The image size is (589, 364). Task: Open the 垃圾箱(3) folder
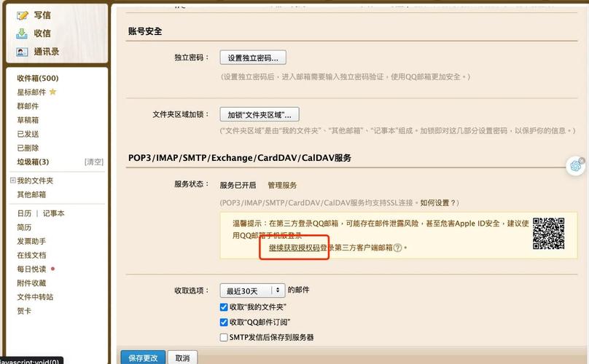(x=33, y=162)
